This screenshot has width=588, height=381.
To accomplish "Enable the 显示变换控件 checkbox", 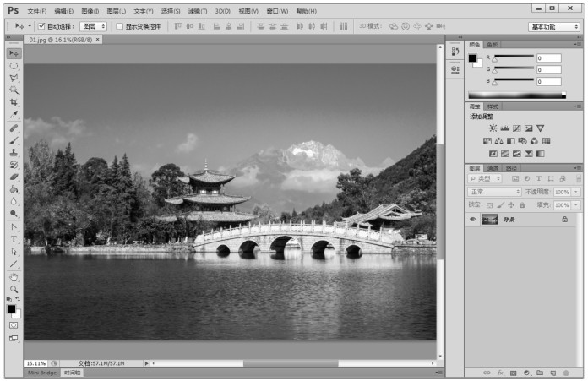I will coord(119,26).
